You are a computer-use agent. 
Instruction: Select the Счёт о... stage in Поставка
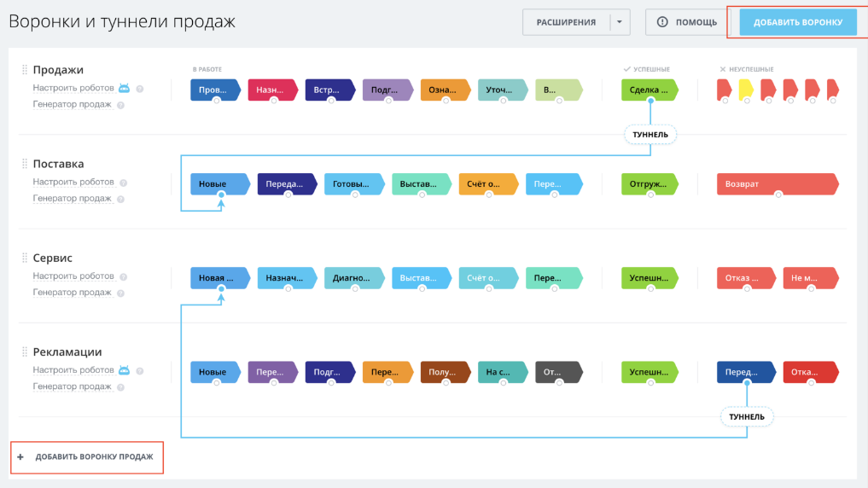tap(488, 183)
